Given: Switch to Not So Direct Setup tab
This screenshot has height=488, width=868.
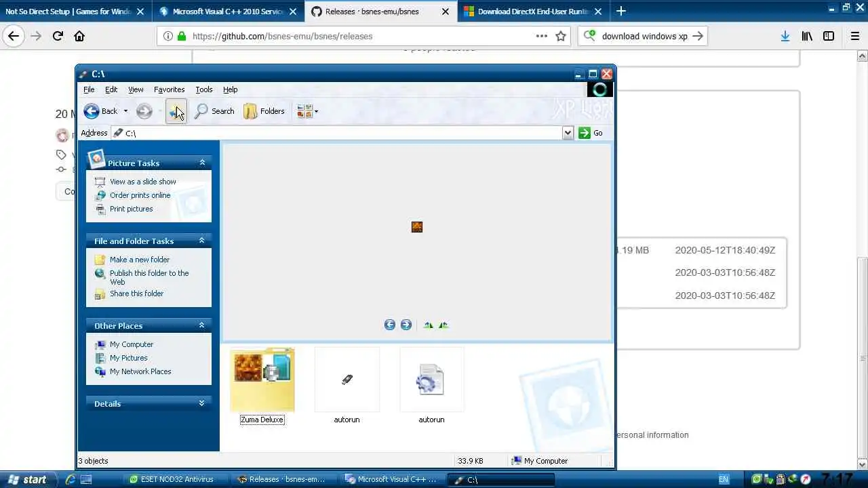Looking at the screenshot, I should (x=75, y=12).
